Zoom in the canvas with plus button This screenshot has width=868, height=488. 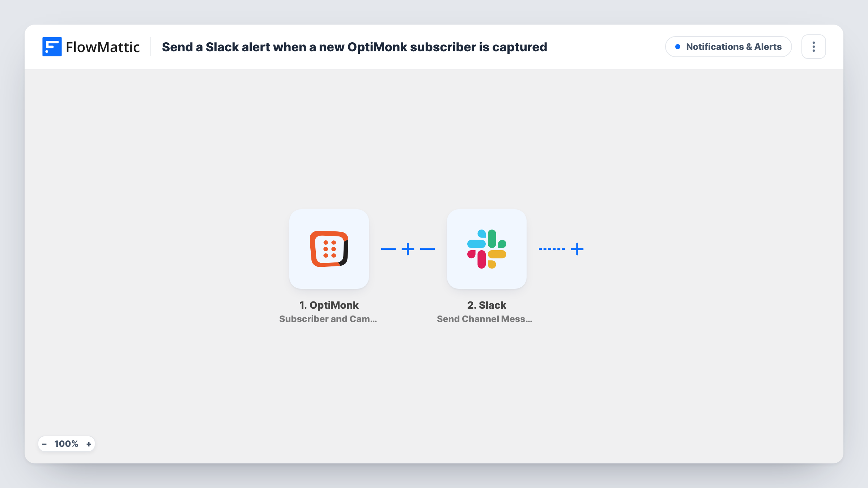(89, 444)
